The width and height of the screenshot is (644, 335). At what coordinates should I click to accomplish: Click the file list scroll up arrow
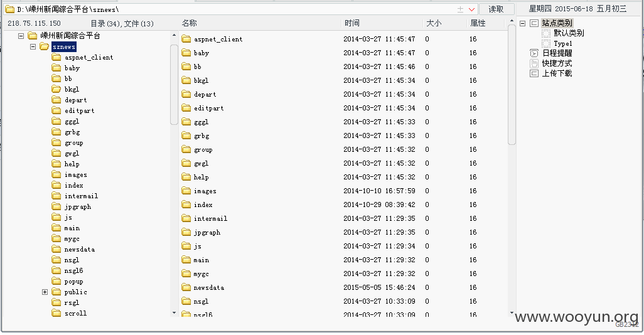pos(512,21)
